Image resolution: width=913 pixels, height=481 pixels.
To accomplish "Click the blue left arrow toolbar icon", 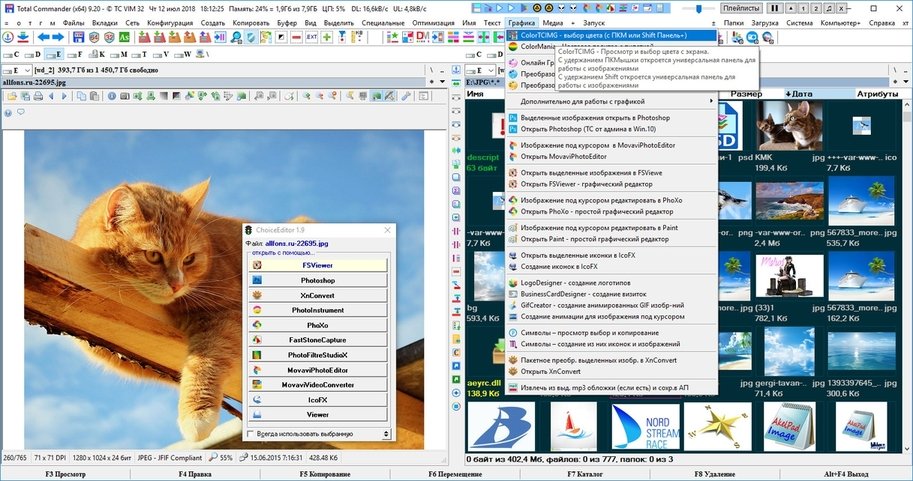I will click(44, 37).
